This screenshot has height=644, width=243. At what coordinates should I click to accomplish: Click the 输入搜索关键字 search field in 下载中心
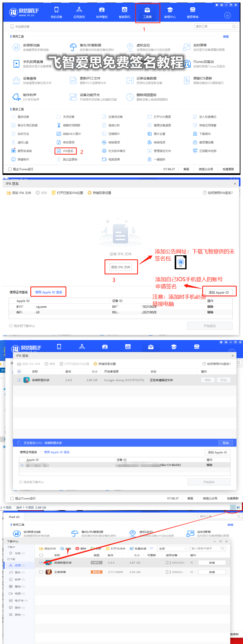[208, 548]
